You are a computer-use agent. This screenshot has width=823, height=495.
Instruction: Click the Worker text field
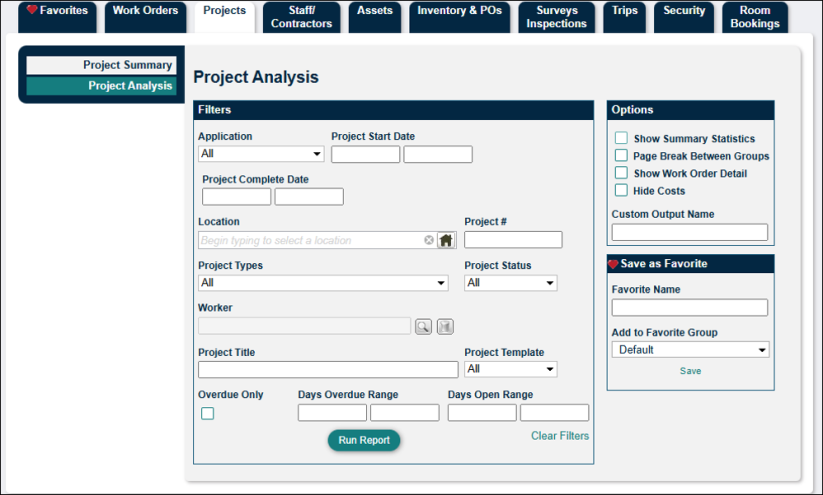tap(304, 326)
